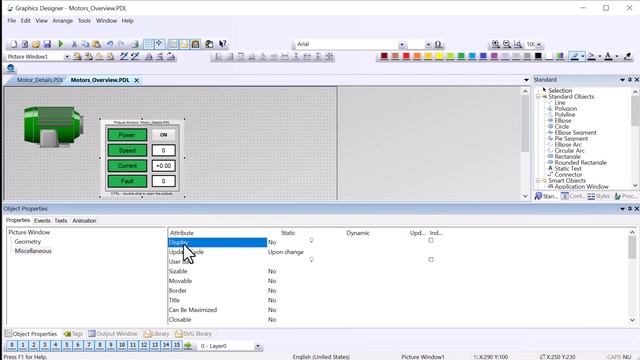Pick the dark red color swatch
The width and height of the screenshot is (640, 360).
click(x=384, y=56)
